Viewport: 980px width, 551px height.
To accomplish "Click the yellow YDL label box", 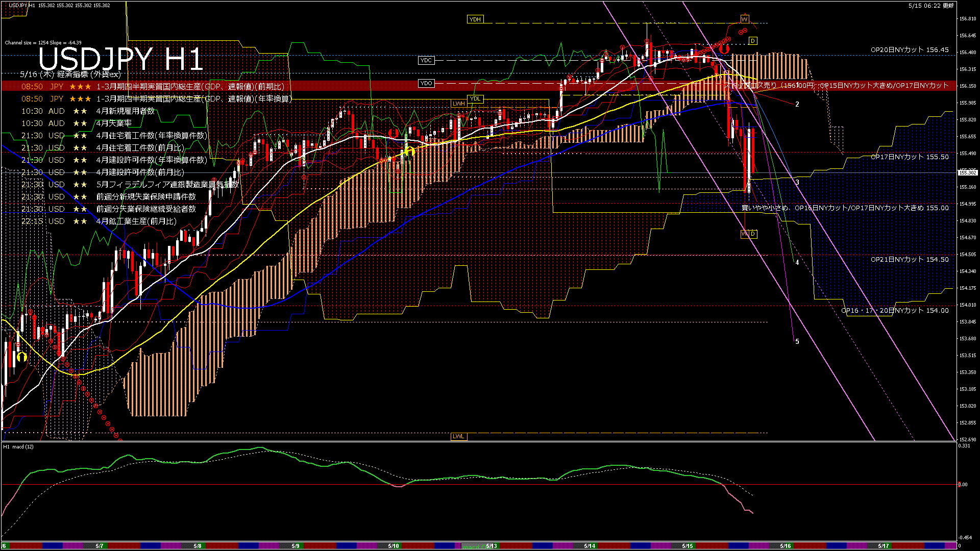I will 475,98.
